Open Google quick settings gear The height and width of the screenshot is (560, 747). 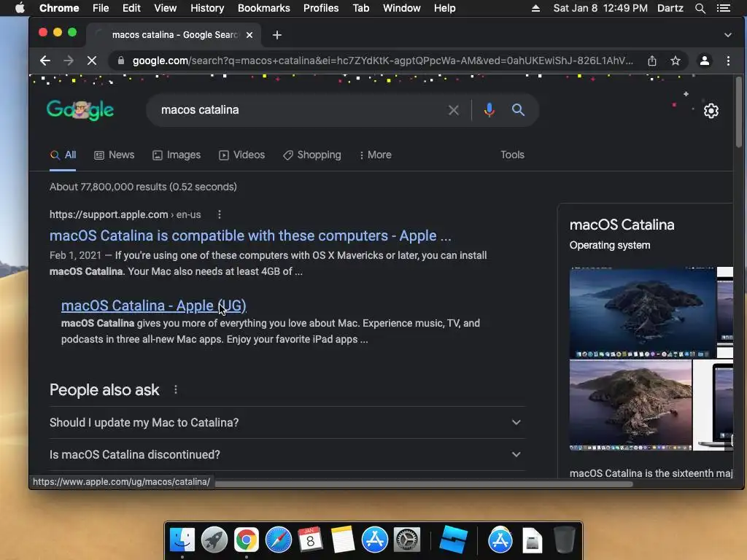[x=711, y=111]
